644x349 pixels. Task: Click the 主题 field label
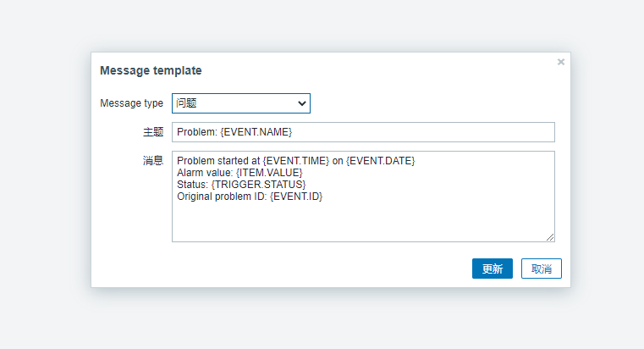(x=153, y=132)
